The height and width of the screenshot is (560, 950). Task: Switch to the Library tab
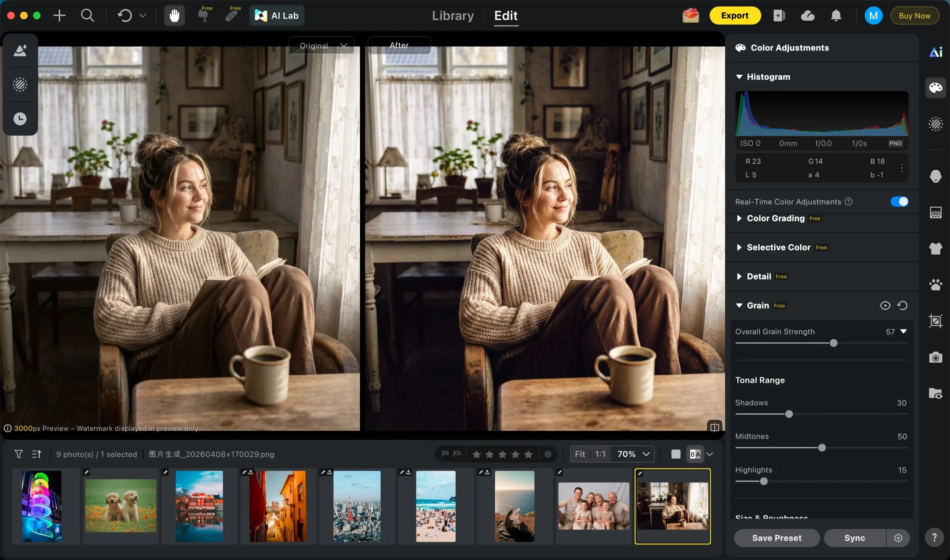[x=452, y=16]
